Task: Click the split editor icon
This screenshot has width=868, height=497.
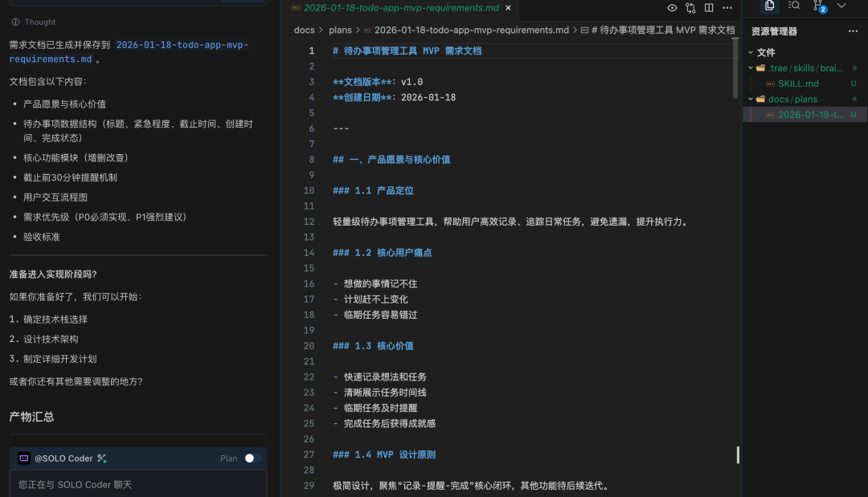Action: click(708, 6)
